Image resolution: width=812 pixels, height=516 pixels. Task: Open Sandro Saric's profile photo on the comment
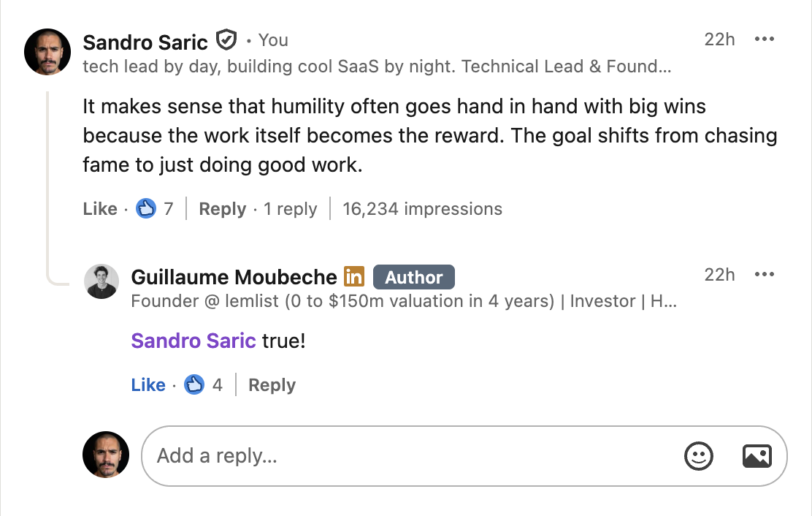click(47, 52)
